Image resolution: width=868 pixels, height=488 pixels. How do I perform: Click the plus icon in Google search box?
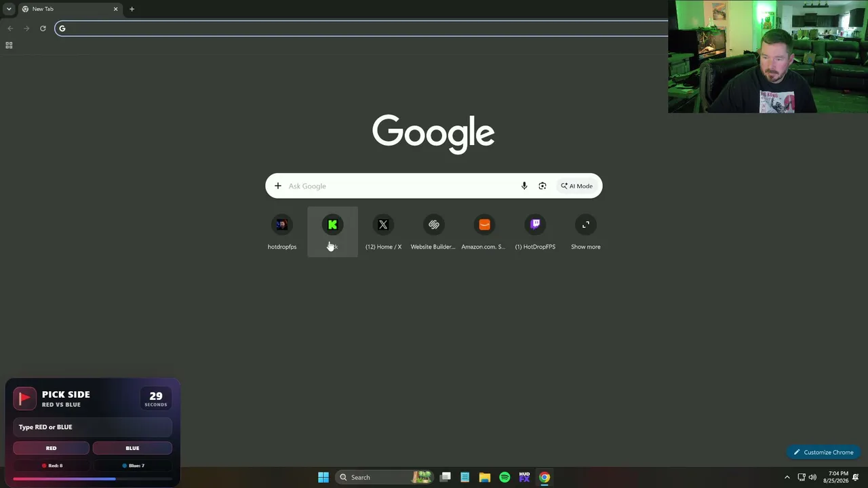click(277, 186)
